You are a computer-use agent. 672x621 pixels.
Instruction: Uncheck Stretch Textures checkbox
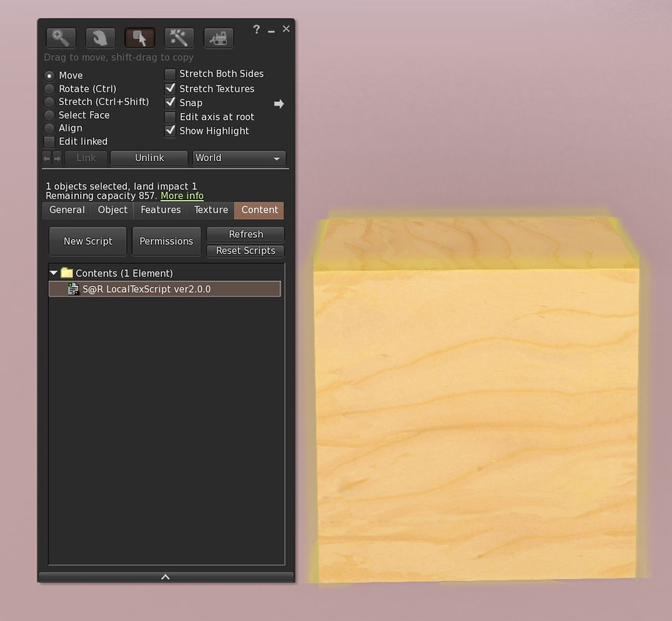pyautogui.click(x=170, y=88)
